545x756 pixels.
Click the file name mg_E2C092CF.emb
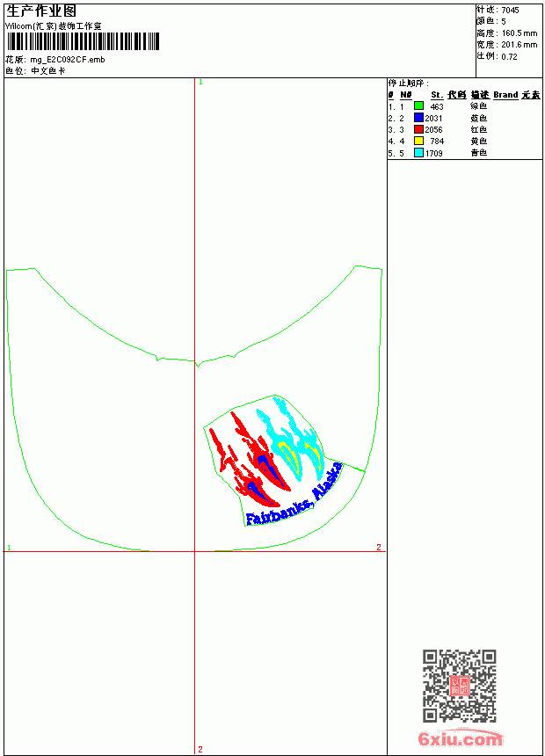click(x=68, y=60)
